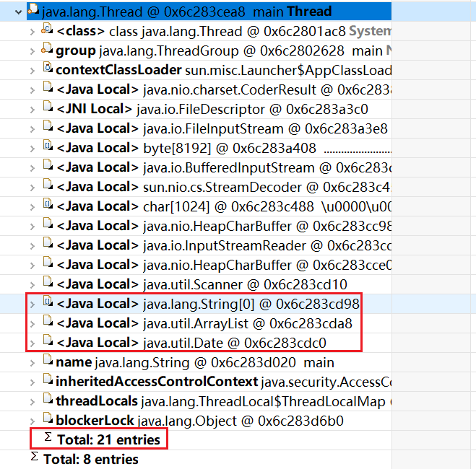This screenshot has height=469, width=476.
Task: Click the sigma icon next to Total: 21 entries
Action: click(48, 437)
